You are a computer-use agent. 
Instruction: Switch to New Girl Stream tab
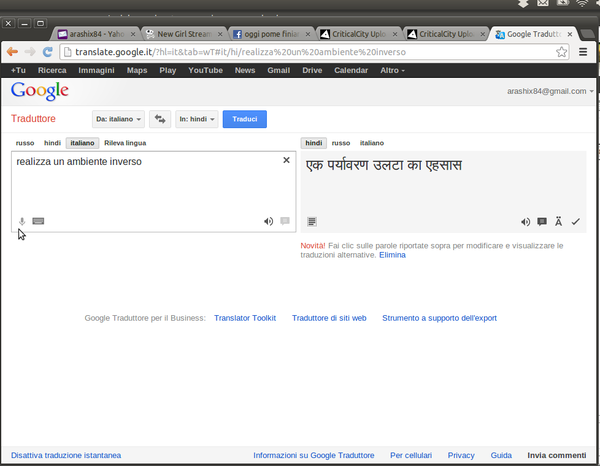(x=184, y=34)
